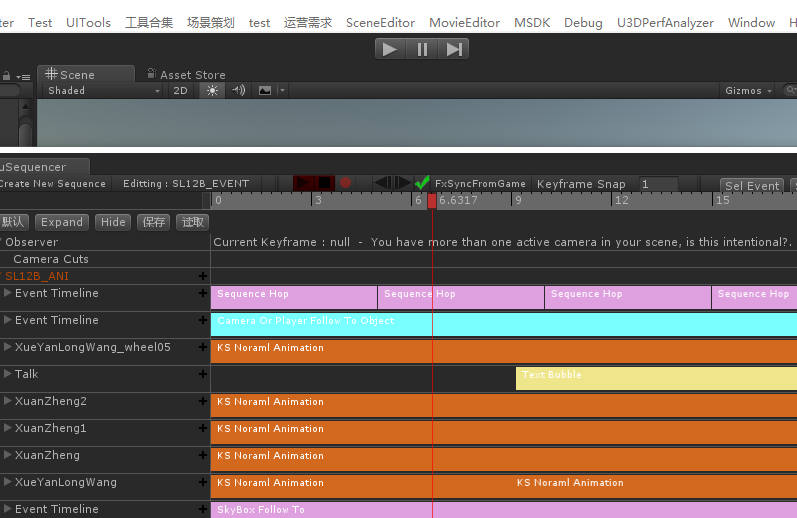Click the Sel Event button
Image resolution: width=797 pixels, height=518 pixels.
[x=752, y=185]
